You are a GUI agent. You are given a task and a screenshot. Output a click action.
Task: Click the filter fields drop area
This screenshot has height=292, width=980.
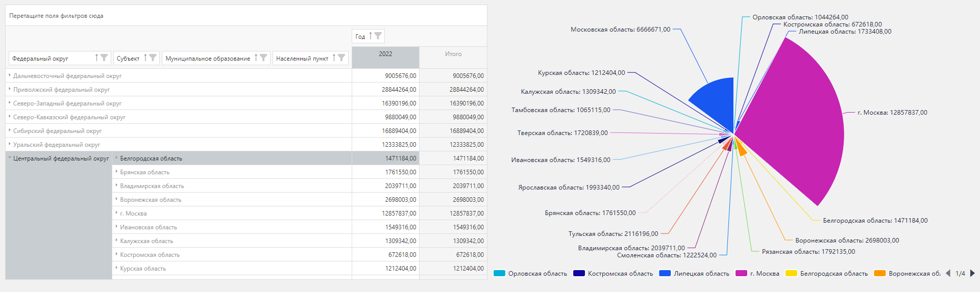click(x=246, y=16)
